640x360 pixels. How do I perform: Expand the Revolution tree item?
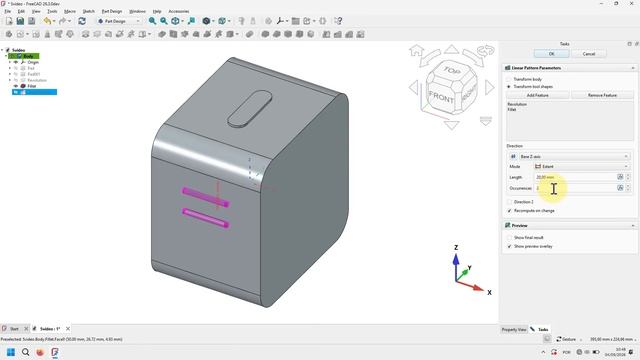(x=10, y=80)
